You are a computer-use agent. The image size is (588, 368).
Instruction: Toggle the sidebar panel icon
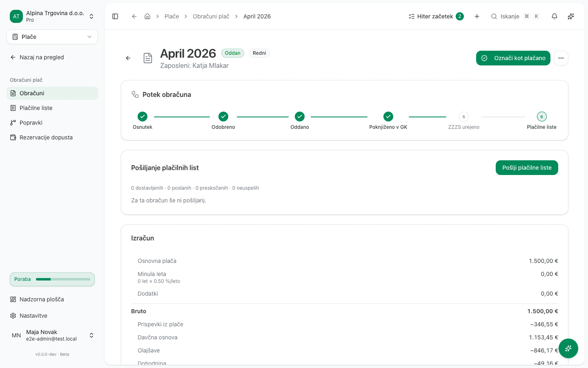click(115, 16)
